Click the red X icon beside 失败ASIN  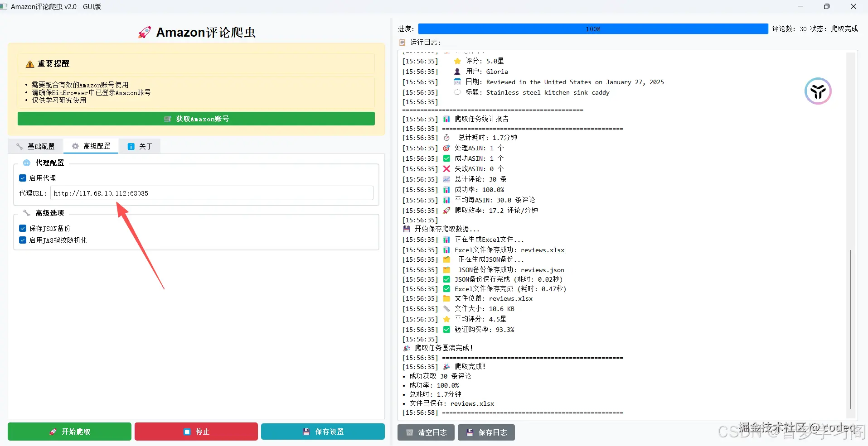pos(446,169)
